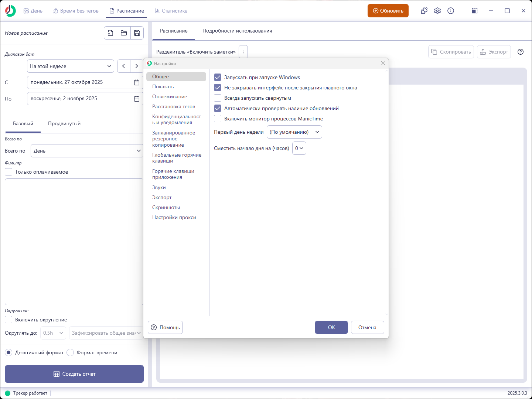Select the Формат времени radio button
Viewport: 532px width, 399px height.
click(x=70, y=352)
